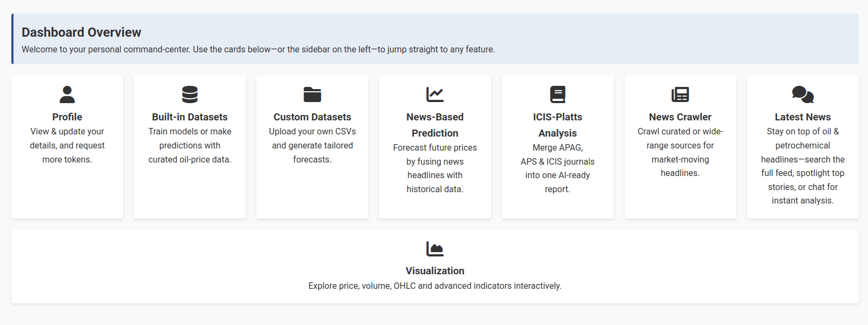
Task: Click the Custom Datasets folder icon
Action: click(x=312, y=94)
